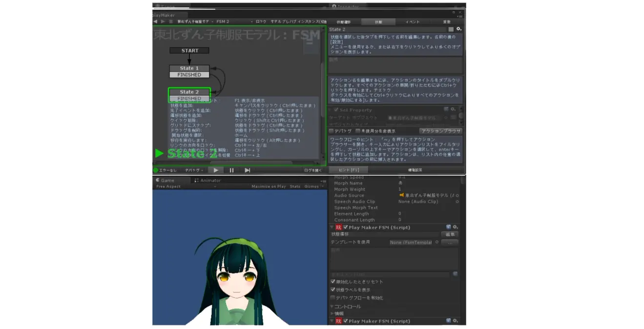The image size is (644, 329).
Task: Open the Set Property action help icon
Action: pyautogui.click(x=446, y=109)
